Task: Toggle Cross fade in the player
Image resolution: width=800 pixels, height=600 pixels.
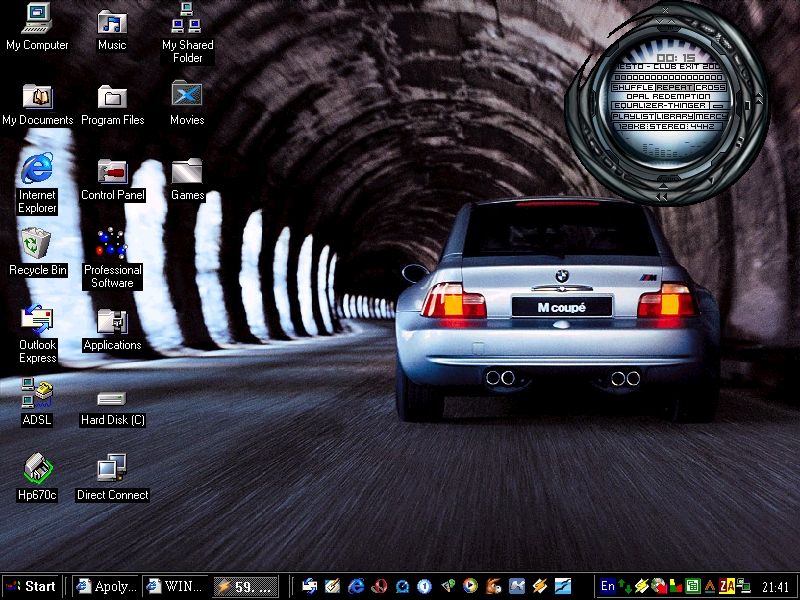Action: click(x=711, y=87)
